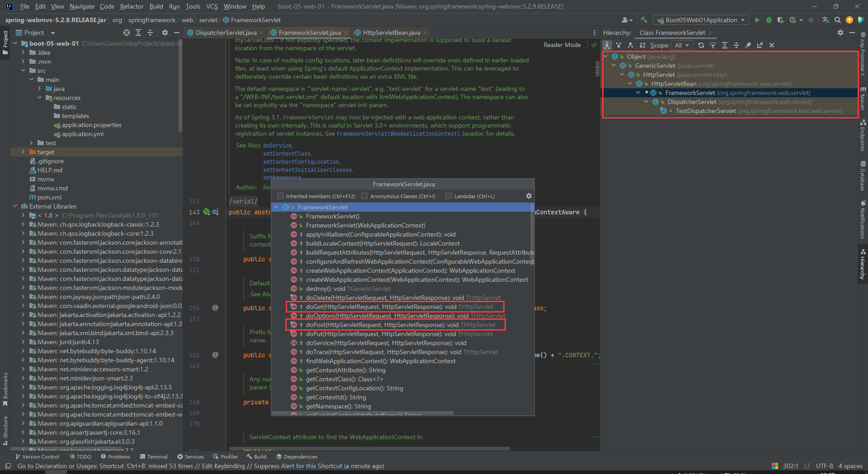Open the Terminal tool window
This screenshot has height=474, width=868.
154,457
